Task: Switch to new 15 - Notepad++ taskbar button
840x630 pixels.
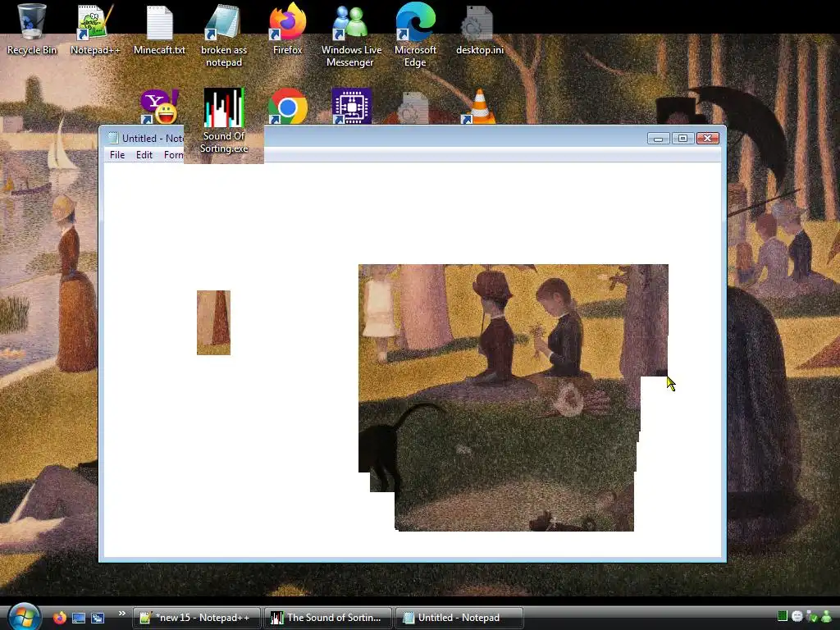Action: point(197,618)
